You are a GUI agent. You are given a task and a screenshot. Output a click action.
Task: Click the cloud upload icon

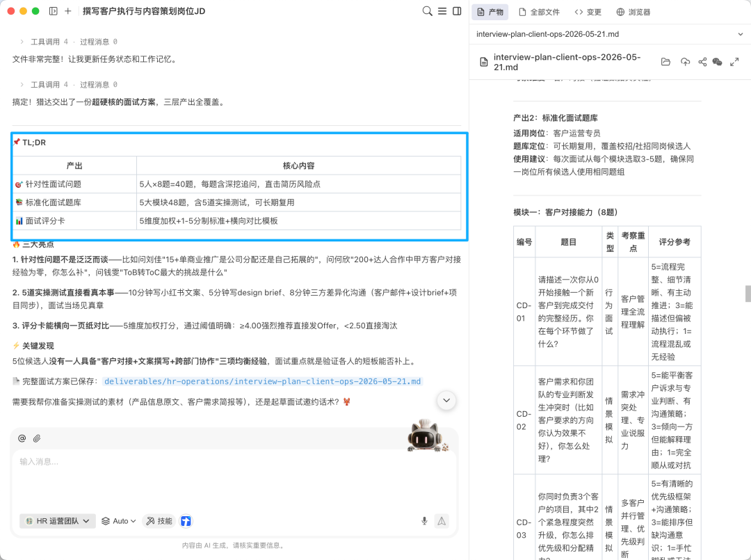[685, 62]
